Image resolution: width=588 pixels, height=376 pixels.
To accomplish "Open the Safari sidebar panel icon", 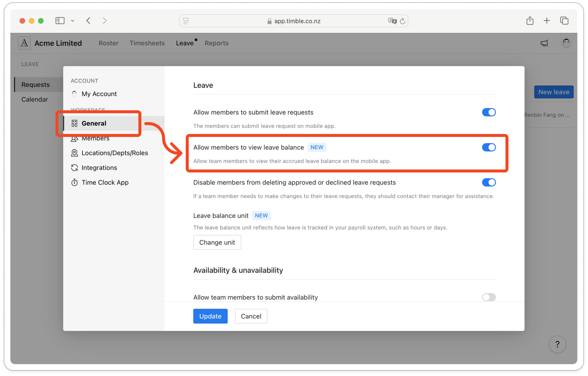I will tap(60, 21).
